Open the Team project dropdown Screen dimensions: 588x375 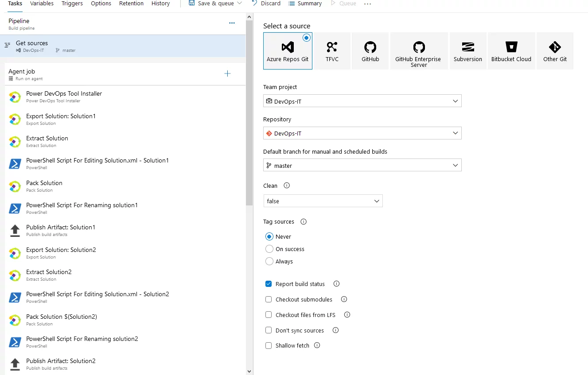pyautogui.click(x=362, y=101)
